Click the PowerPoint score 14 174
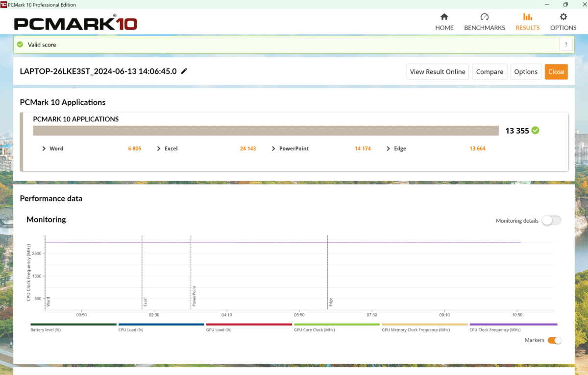Viewport: 588px width, 375px height. tap(363, 148)
